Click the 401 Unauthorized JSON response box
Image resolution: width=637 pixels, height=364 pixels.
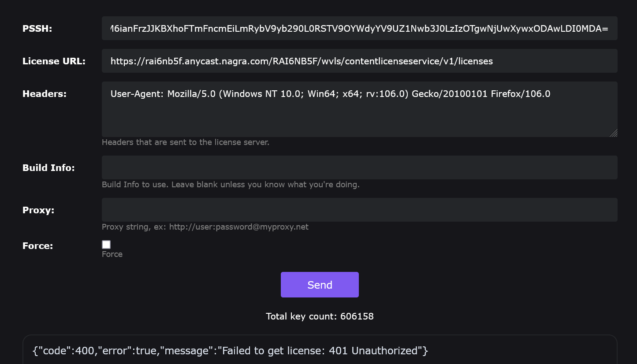(x=320, y=351)
